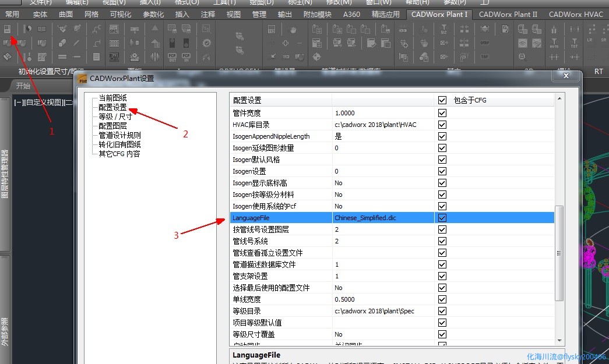609x364 pixels.
Task: Click the LR ribbon icon
Action: (x=590, y=40)
